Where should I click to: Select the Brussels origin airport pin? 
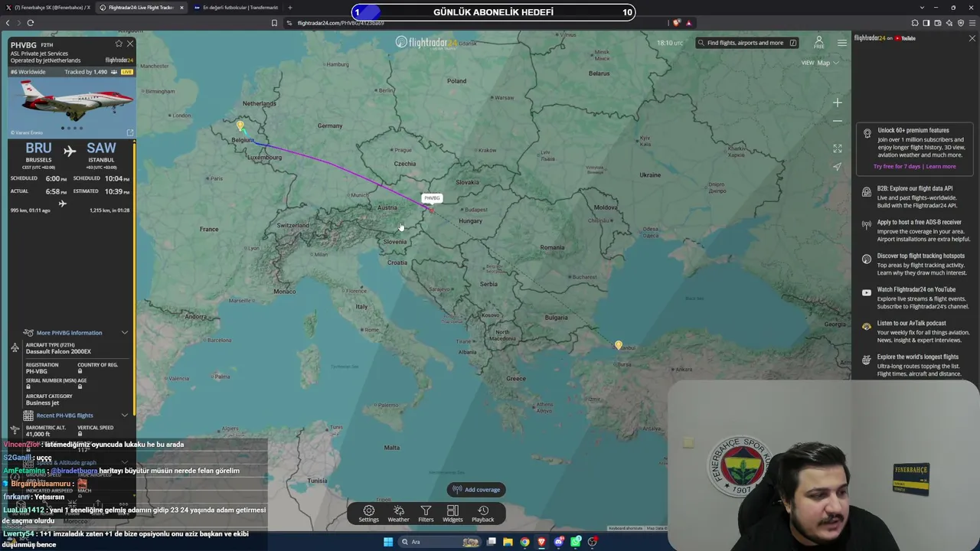[240, 126]
